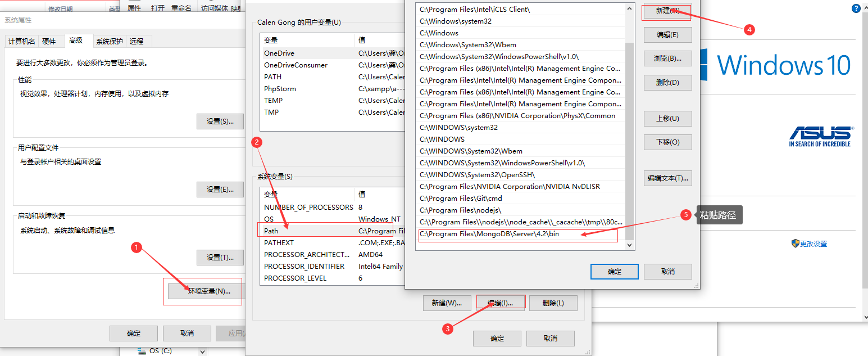Select the PROCESSOR_LEVEL variable row
Viewport: 868px width, 356px height.
click(333, 278)
